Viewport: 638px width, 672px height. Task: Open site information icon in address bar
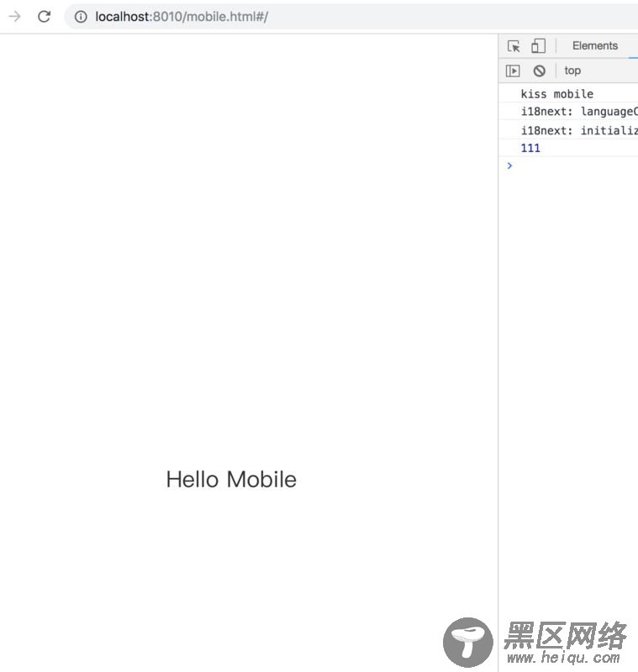point(81,17)
